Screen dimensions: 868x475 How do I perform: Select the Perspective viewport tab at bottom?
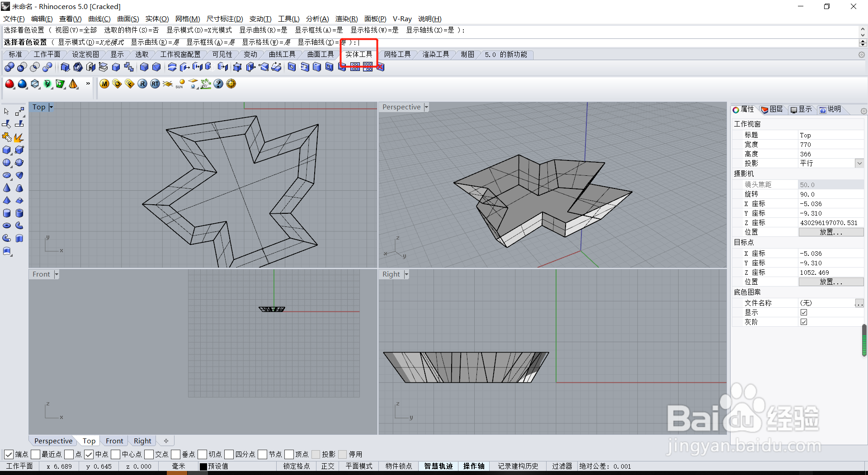tap(53, 441)
